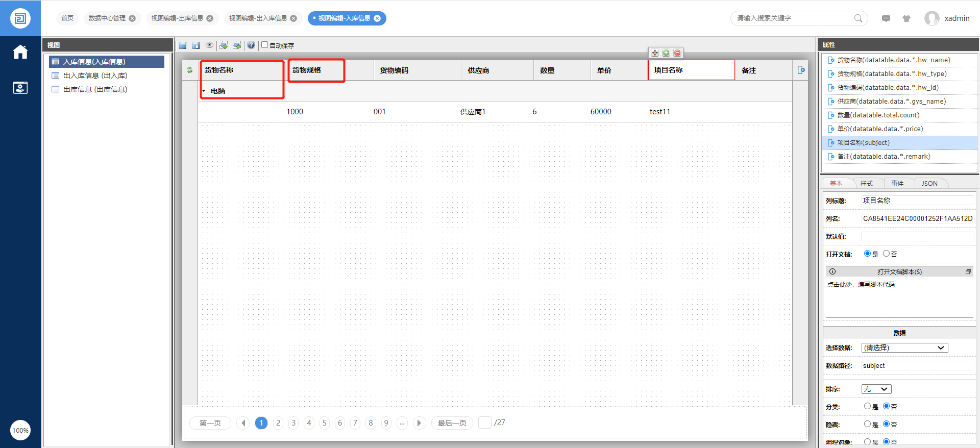Image resolution: width=980 pixels, height=448 pixels.
Task: Select 否 for 分类
Action: coord(886,406)
